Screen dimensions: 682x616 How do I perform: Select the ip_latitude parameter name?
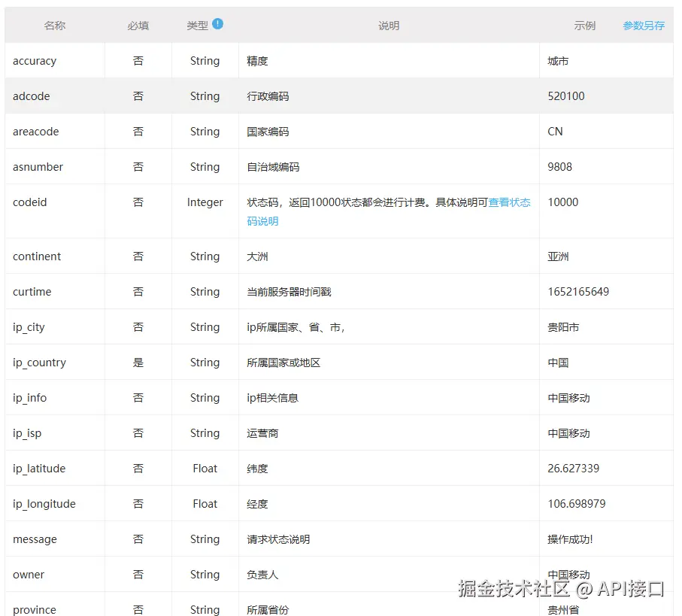click(x=39, y=469)
